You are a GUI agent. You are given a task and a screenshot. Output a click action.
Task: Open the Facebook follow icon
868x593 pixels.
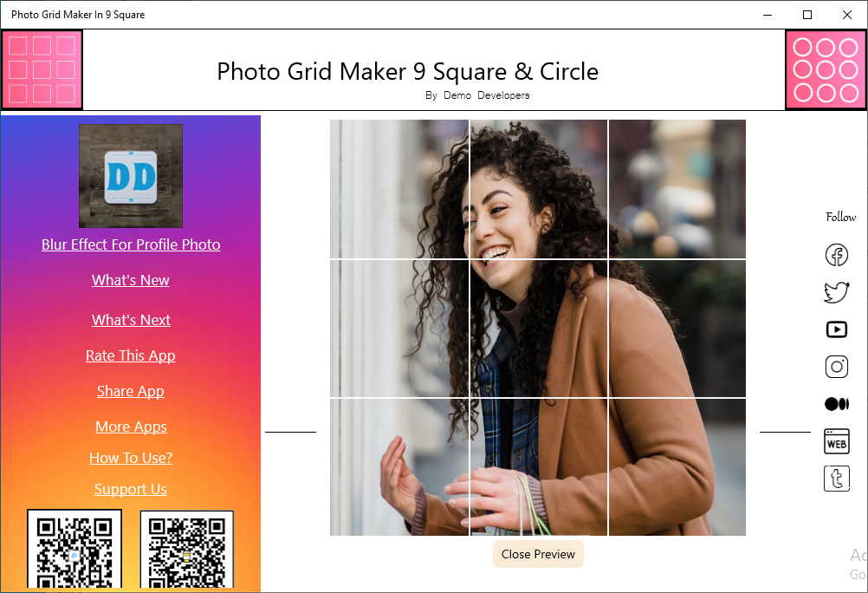(x=837, y=255)
